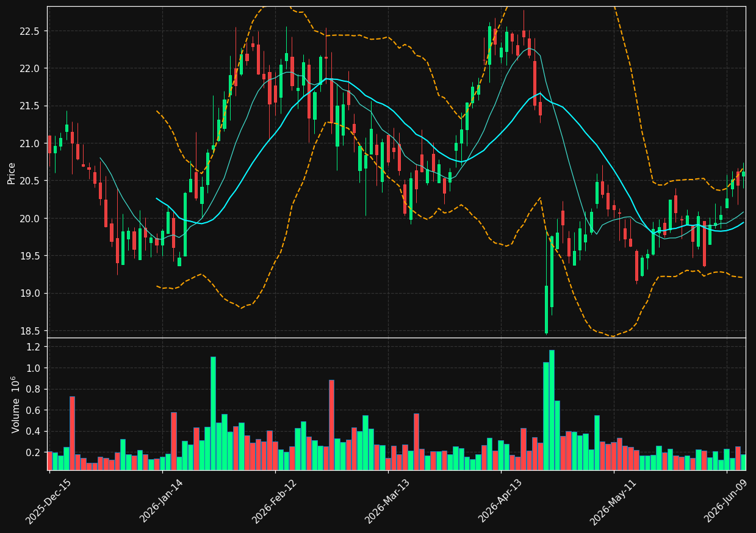Click the 19.0 price tick label

click(30, 294)
